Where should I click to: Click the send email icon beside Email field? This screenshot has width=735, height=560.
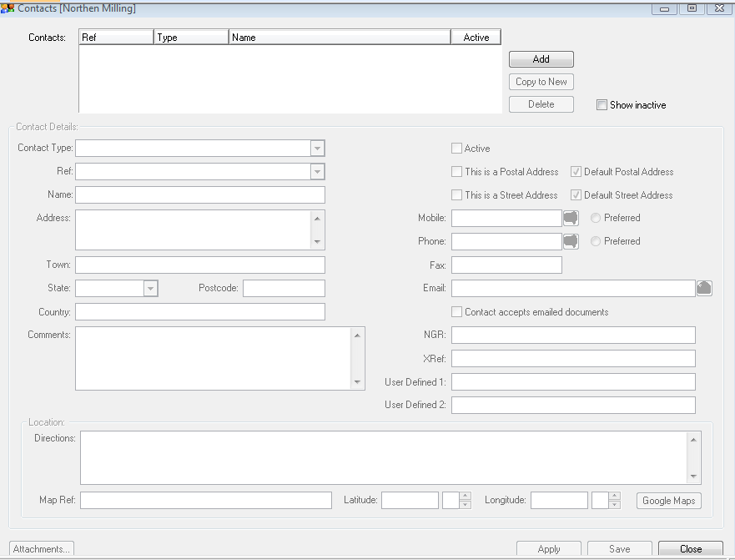point(704,288)
